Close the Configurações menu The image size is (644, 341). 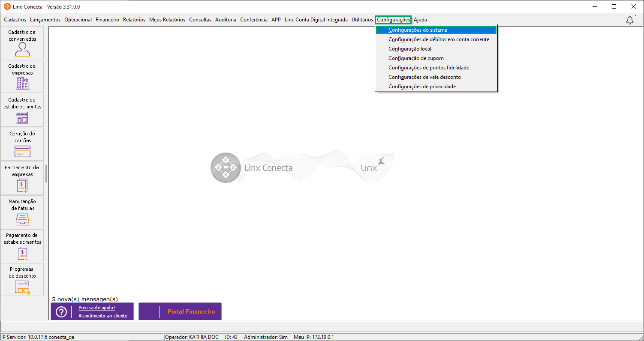[394, 20]
